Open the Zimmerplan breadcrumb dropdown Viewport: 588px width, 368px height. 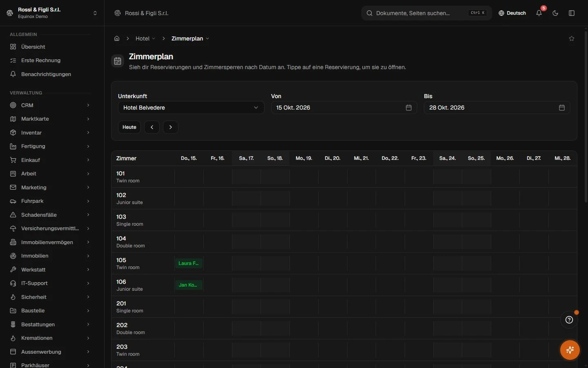(x=190, y=38)
